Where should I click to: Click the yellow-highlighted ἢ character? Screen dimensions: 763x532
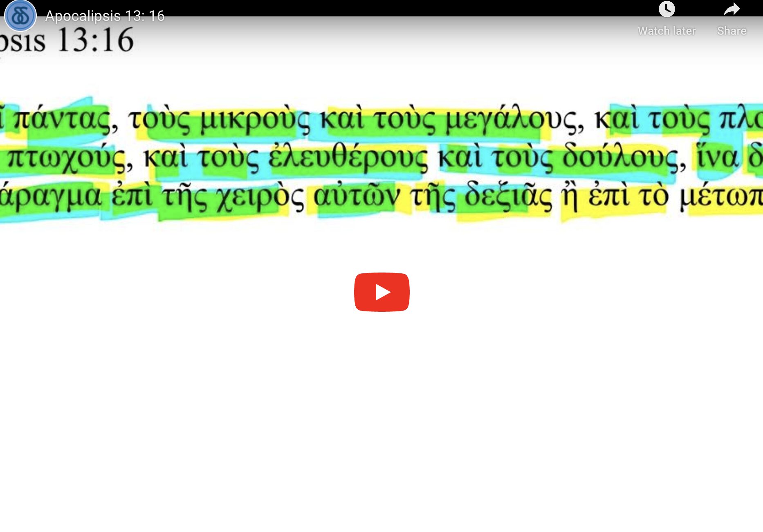click(570, 197)
